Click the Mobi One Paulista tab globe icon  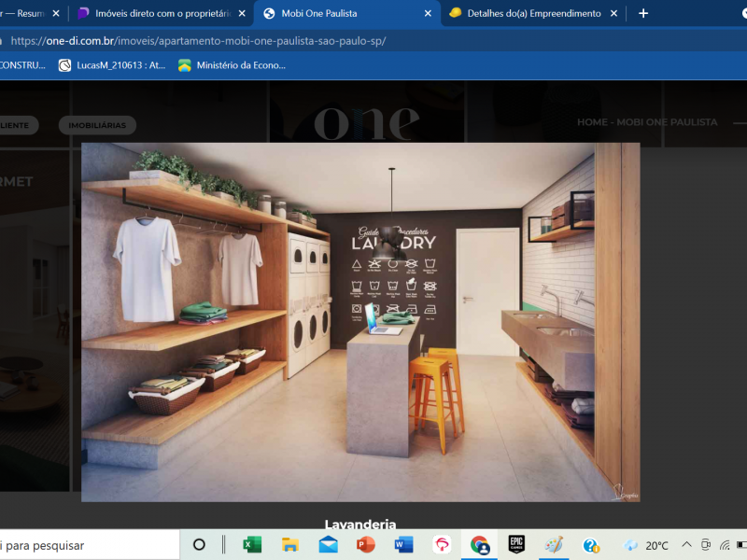tap(269, 13)
